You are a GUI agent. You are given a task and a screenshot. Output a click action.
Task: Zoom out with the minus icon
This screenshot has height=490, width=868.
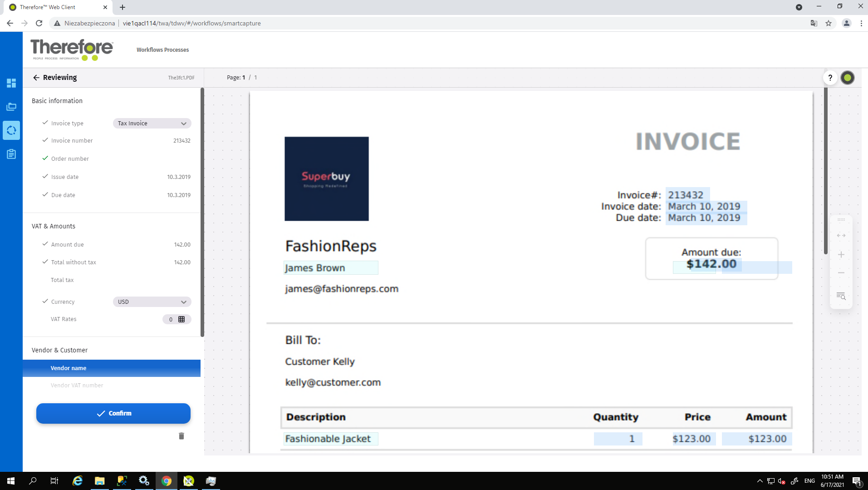tap(841, 273)
